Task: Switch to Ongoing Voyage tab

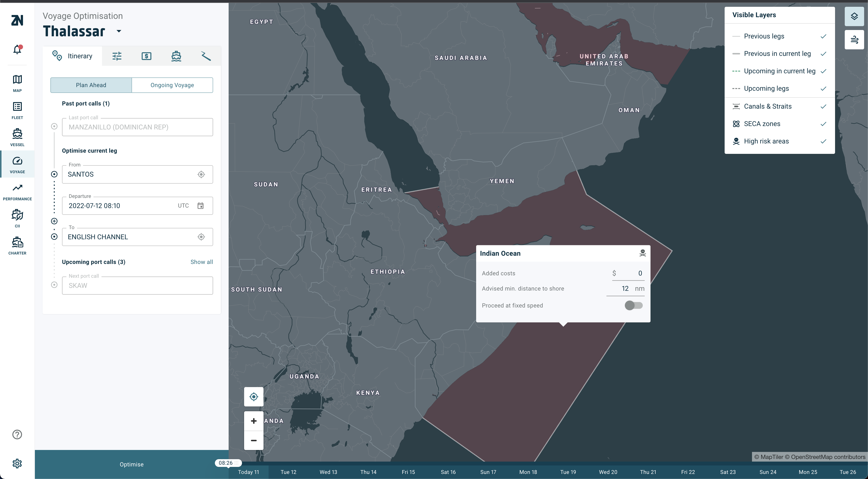Action: pyautogui.click(x=172, y=85)
